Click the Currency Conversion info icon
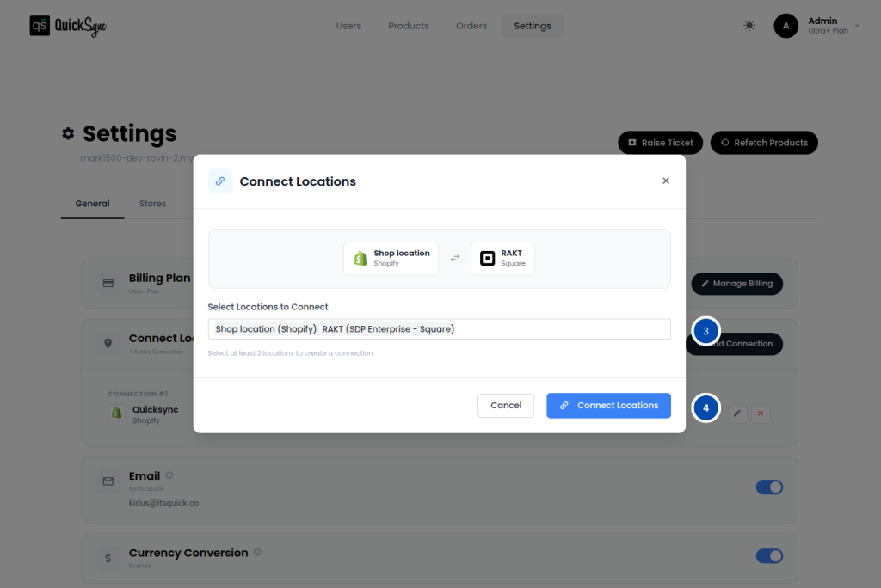The width and height of the screenshot is (881, 588). [257, 553]
